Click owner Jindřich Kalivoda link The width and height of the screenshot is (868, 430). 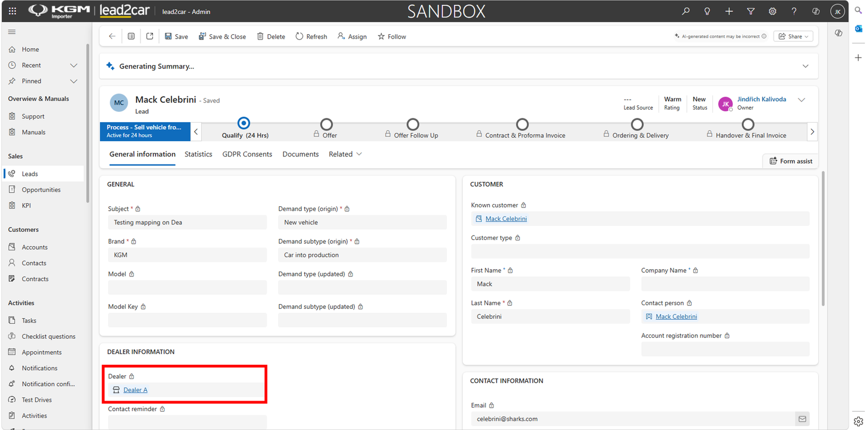[x=762, y=99]
